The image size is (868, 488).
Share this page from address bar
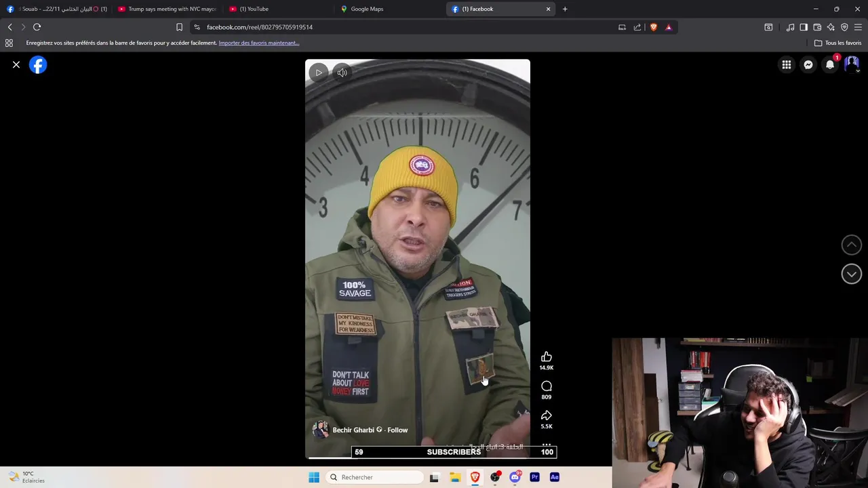click(637, 27)
